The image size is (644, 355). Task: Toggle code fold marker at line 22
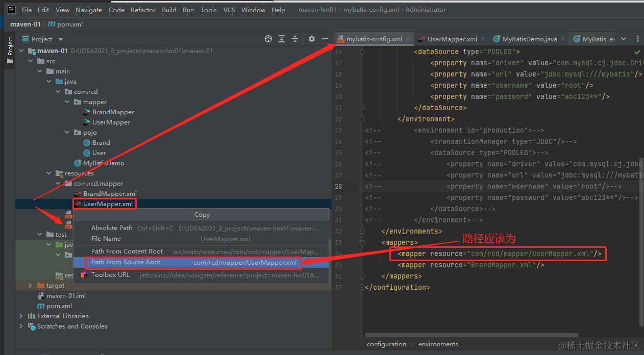[362, 119]
